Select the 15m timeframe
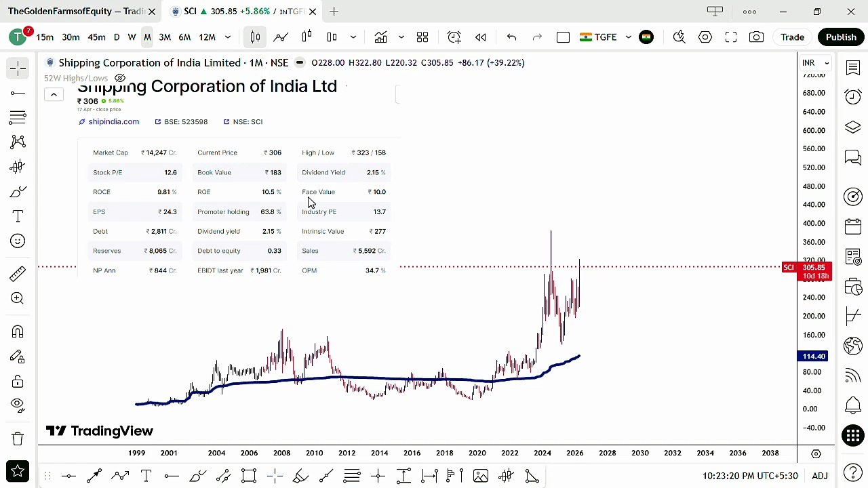 (x=45, y=37)
